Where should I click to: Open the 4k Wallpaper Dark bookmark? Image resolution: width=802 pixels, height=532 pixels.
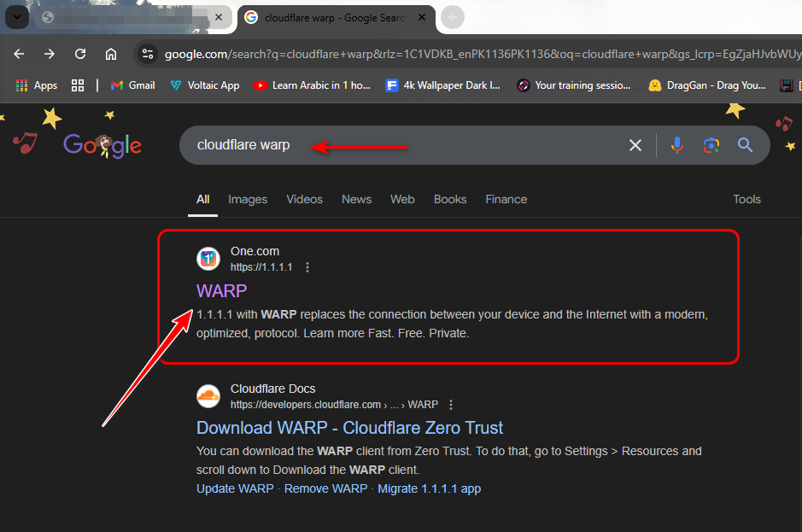443,85
